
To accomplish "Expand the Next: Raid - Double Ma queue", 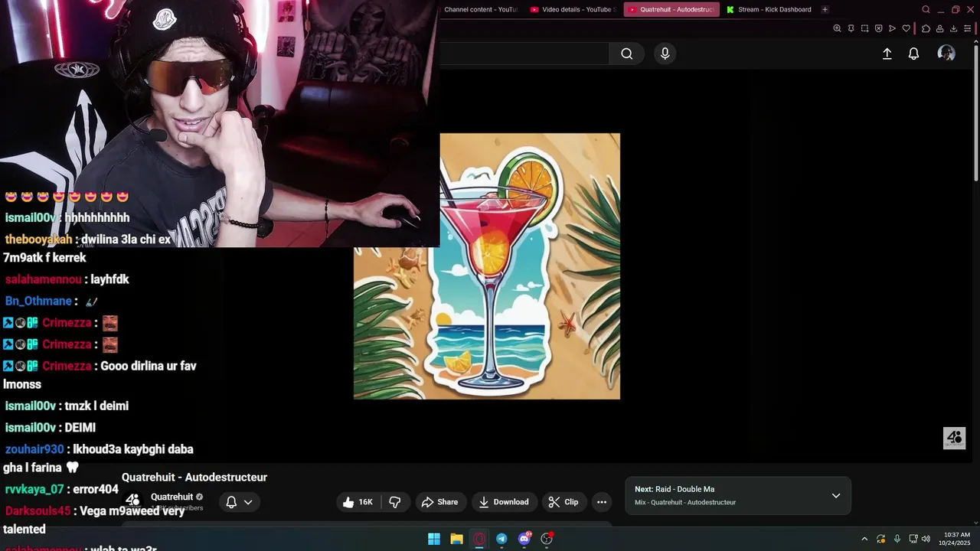I will (836, 496).
